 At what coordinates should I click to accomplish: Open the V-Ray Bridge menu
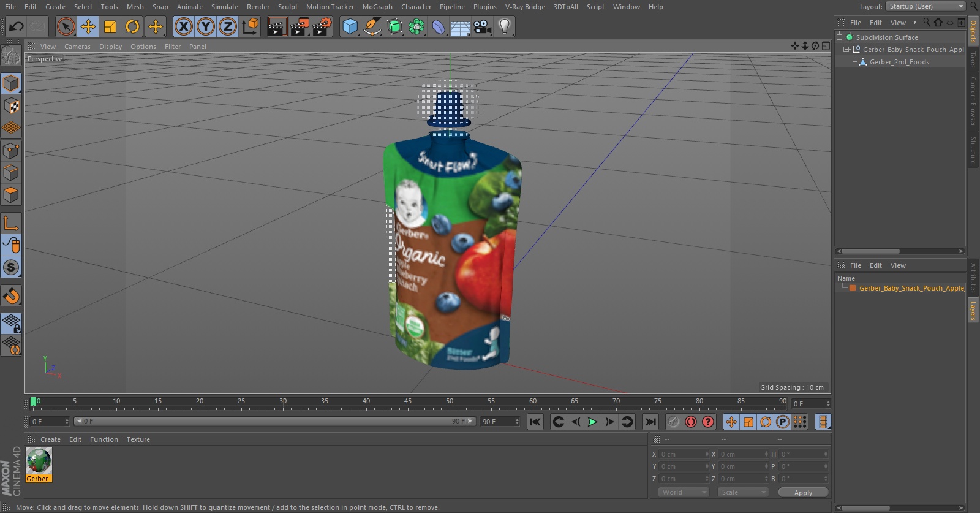coord(525,7)
